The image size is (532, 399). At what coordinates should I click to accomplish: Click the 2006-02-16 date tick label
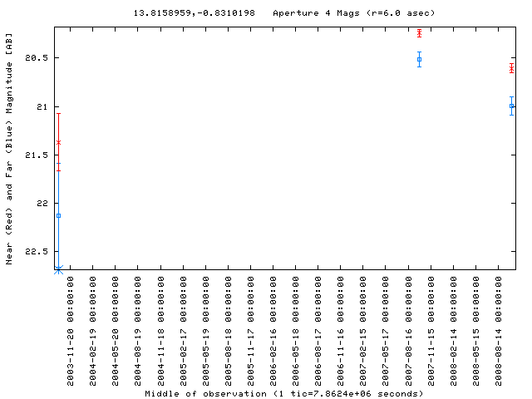click(273, 331)
